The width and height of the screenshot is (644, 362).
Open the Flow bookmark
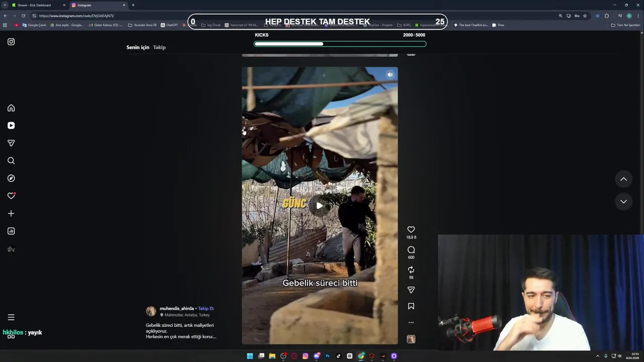[x=498, y=25]
